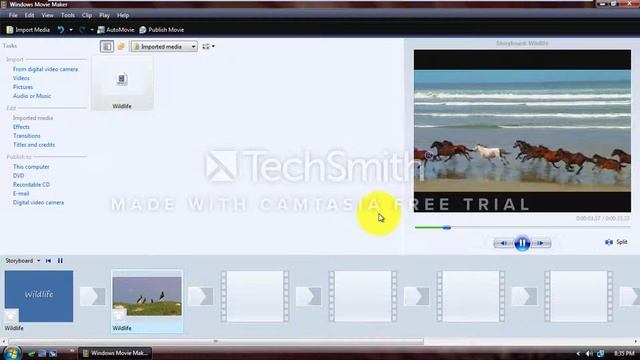
Task: Click the Split clip button
Action: pyautogui.click(x=616, y=242)
